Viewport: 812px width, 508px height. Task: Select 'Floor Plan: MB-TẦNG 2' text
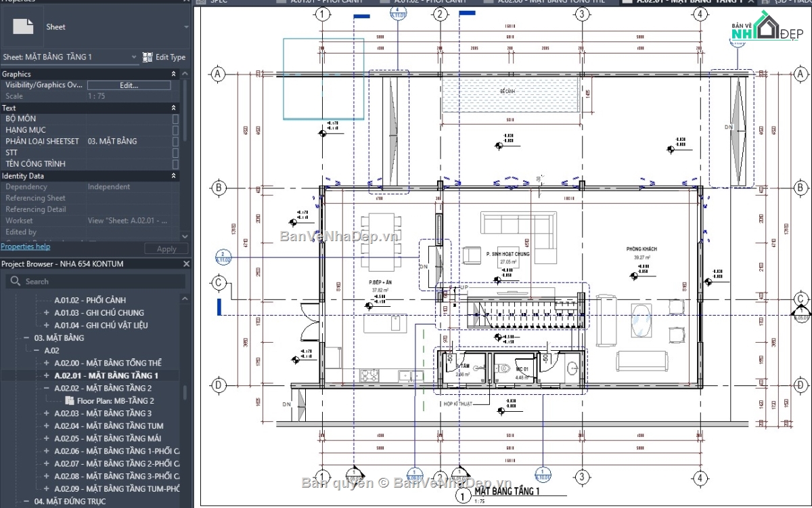coord(116,401)
